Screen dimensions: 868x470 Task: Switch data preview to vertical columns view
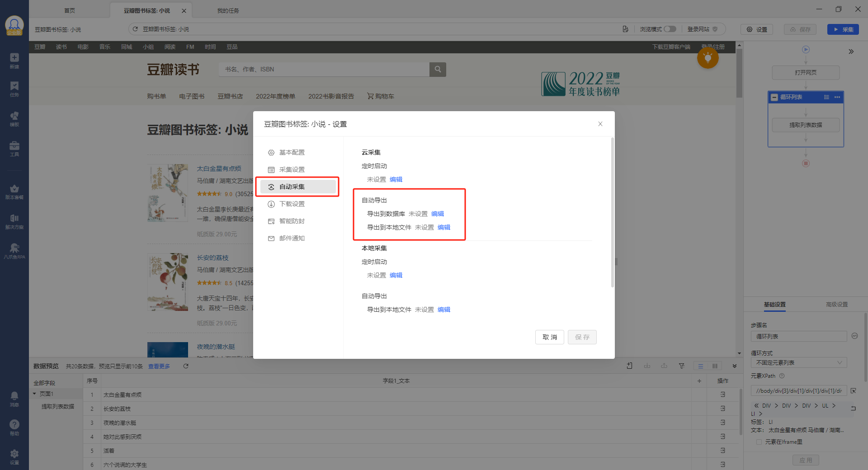tap(715, 366)
